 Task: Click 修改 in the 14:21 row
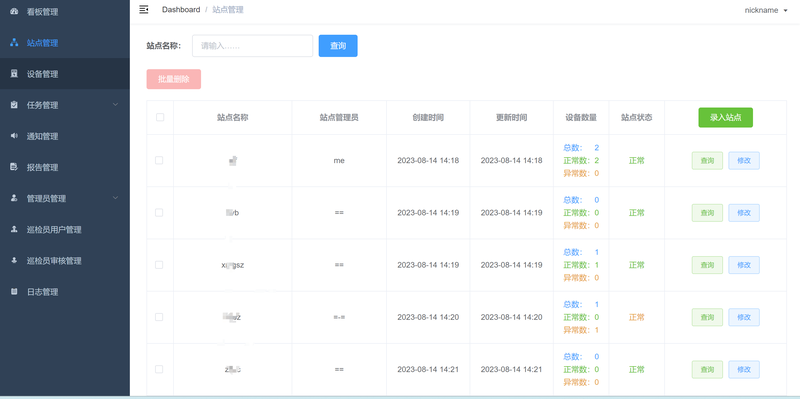click(x=744, y=369)
